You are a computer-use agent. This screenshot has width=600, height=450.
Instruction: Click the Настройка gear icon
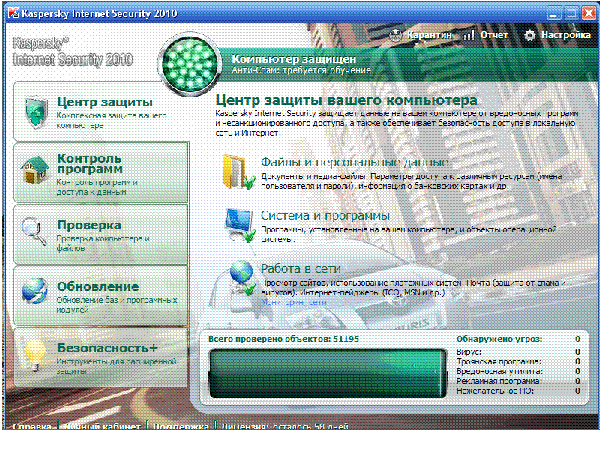pyautogui.click(x=530, y=36)
